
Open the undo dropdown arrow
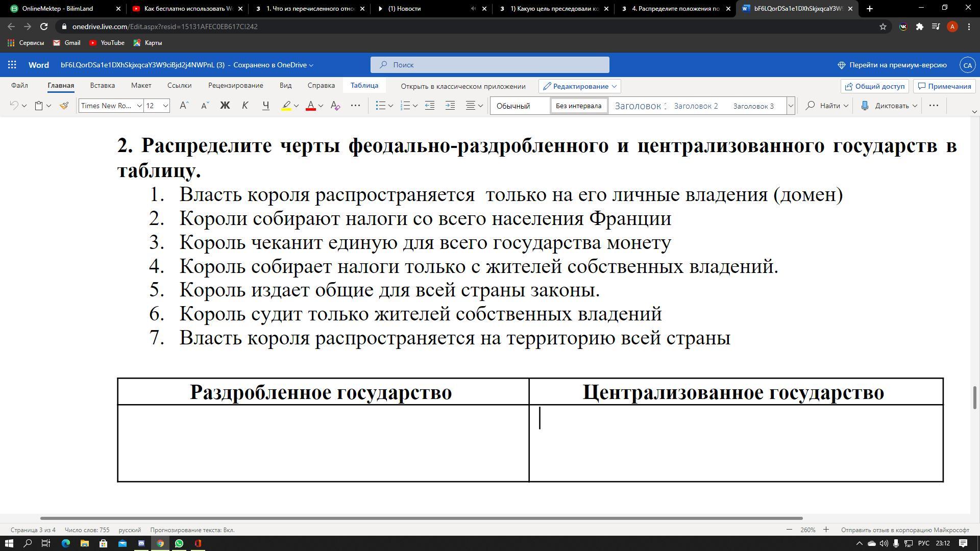[x=24, y=106]
